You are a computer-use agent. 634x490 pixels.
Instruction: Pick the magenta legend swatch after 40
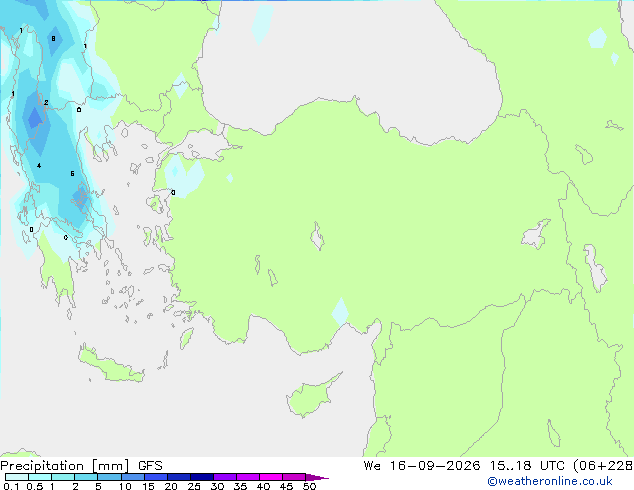point(271,477)
